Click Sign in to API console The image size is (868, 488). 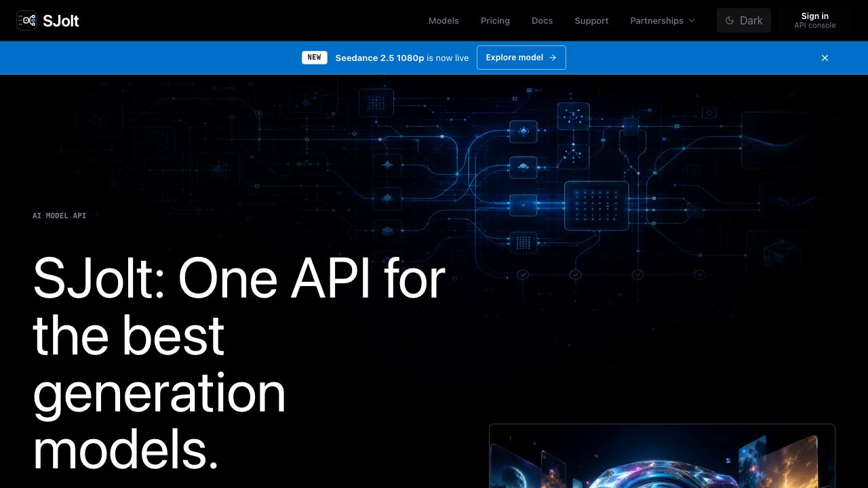click(x=815, y=20)
